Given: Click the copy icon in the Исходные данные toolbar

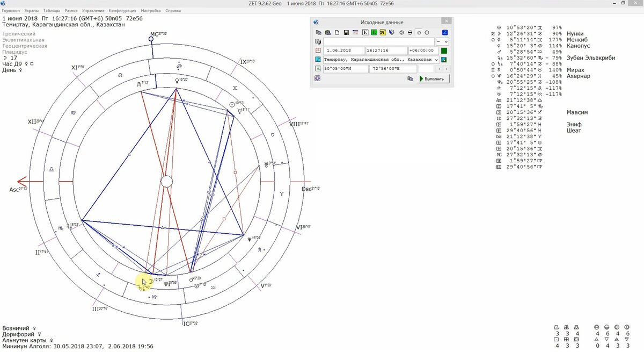Looking at the screenshot, I should tap(318, 32).
